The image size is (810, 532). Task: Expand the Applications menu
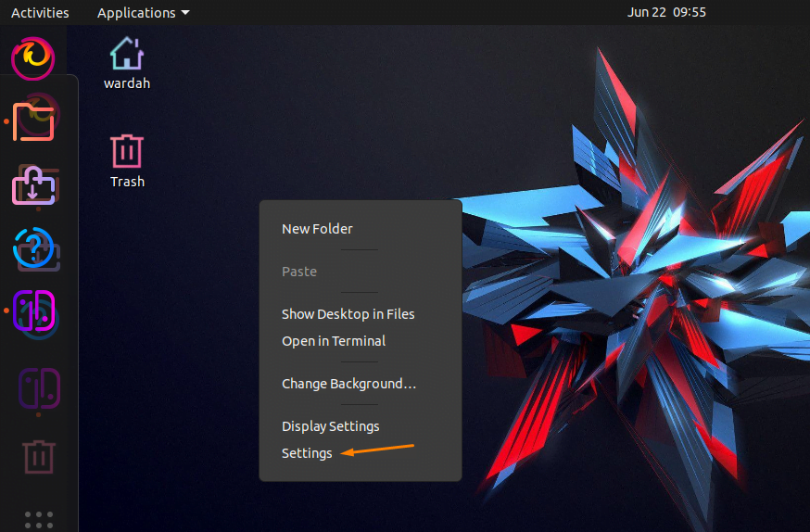(x=143, y=12)
